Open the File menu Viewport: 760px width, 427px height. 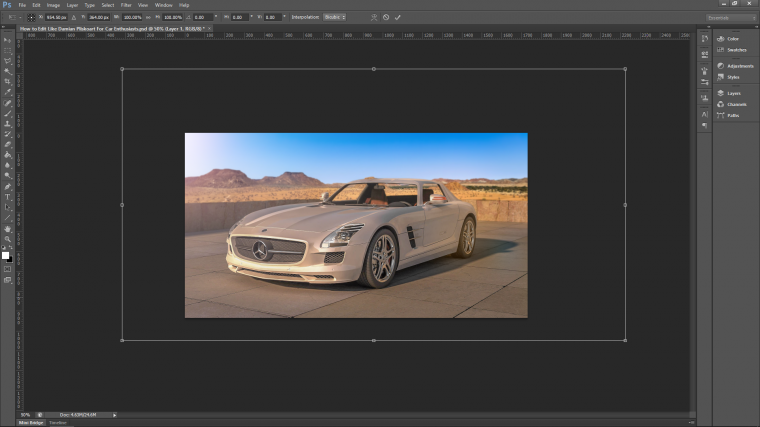coord(22,5)
